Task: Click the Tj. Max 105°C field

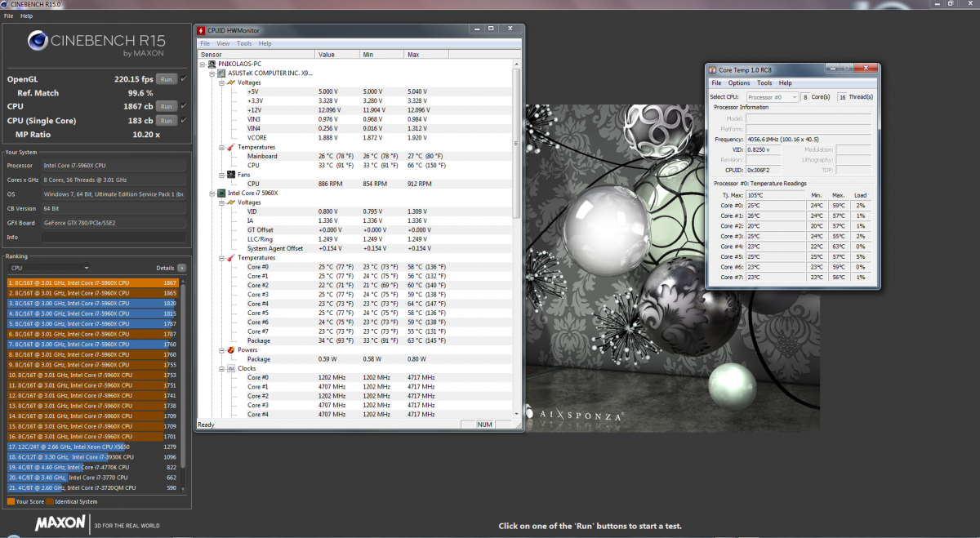Action: point(774,195)
